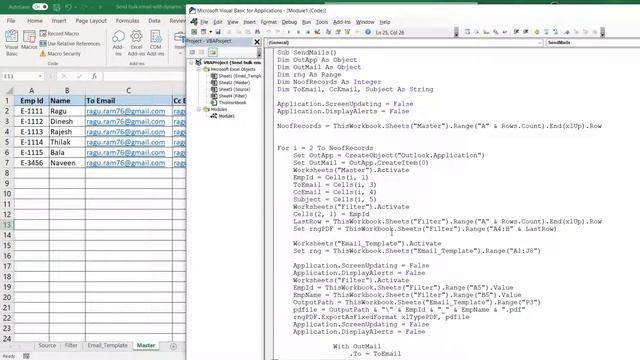This screenshot has height=360, width=640.
Task: Open the VBA Run menu
Action: [x=306, y=22]
